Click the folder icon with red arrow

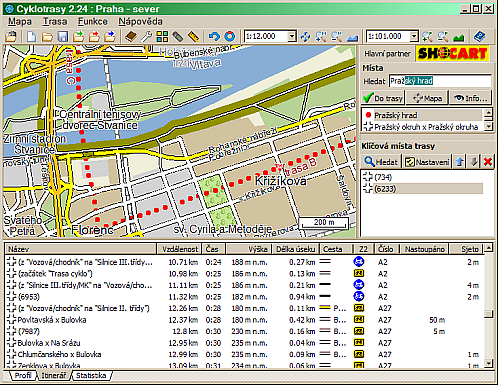94,36
